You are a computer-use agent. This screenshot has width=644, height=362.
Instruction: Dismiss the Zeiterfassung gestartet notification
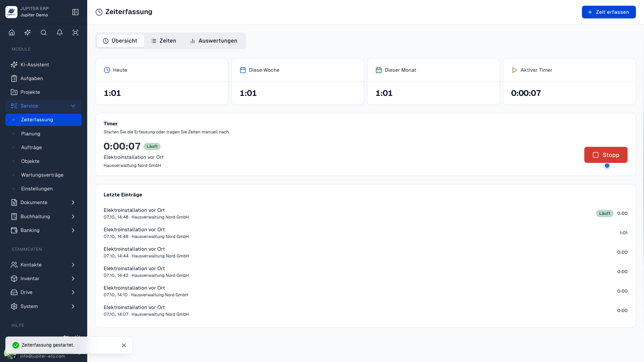click(124, 345)
